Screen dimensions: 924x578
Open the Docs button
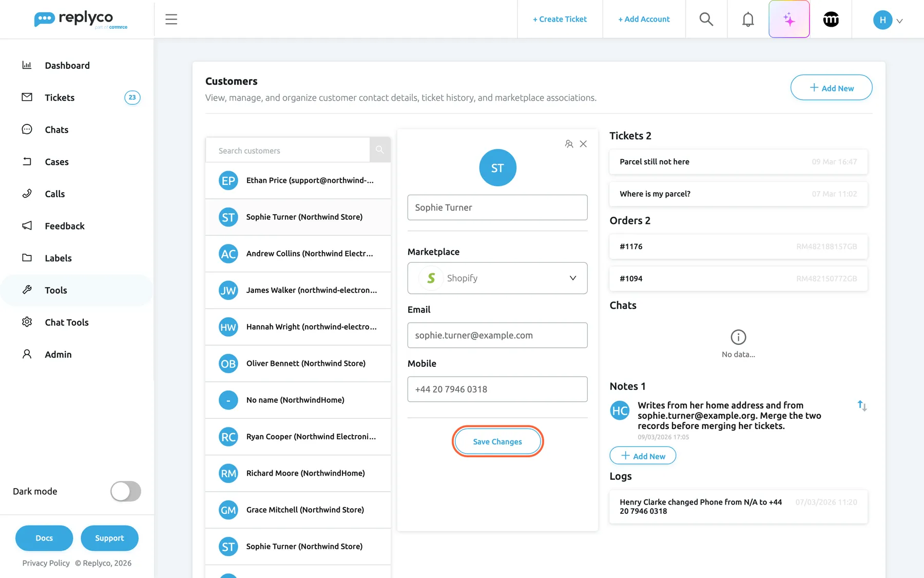(44, 538)
